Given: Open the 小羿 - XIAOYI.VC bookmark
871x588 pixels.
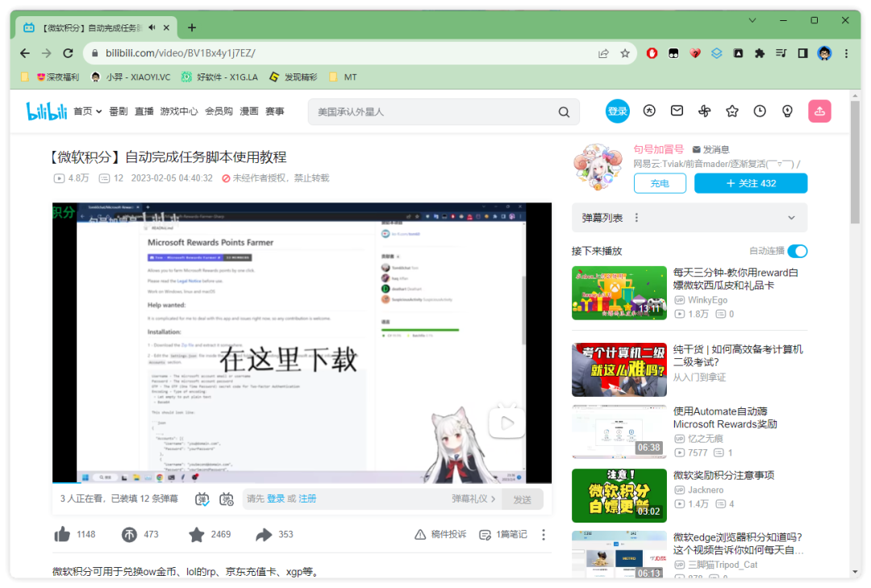Looking at the screenshot, I should pyautogui.click(x=131, y=77).
